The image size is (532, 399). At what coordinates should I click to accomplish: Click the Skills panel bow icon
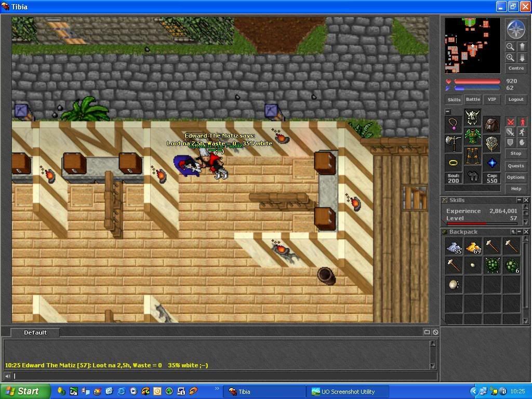click(x=445, y=200)
